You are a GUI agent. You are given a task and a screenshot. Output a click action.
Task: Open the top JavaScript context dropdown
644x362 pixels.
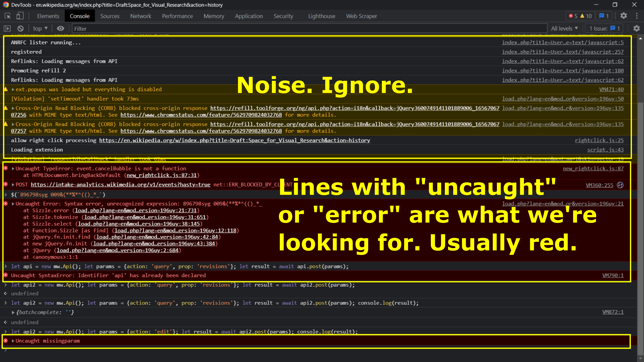tap(40, 29)
